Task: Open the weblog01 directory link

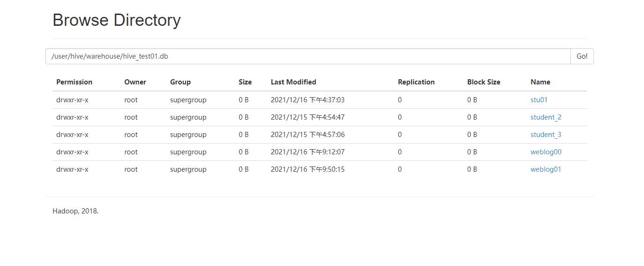Action: [x=546, y=169]
